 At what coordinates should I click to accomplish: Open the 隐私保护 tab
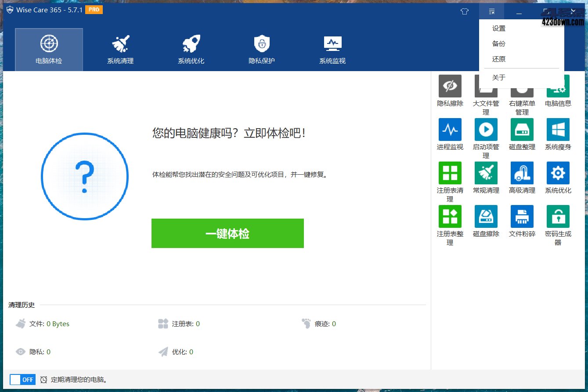[261, 48]
